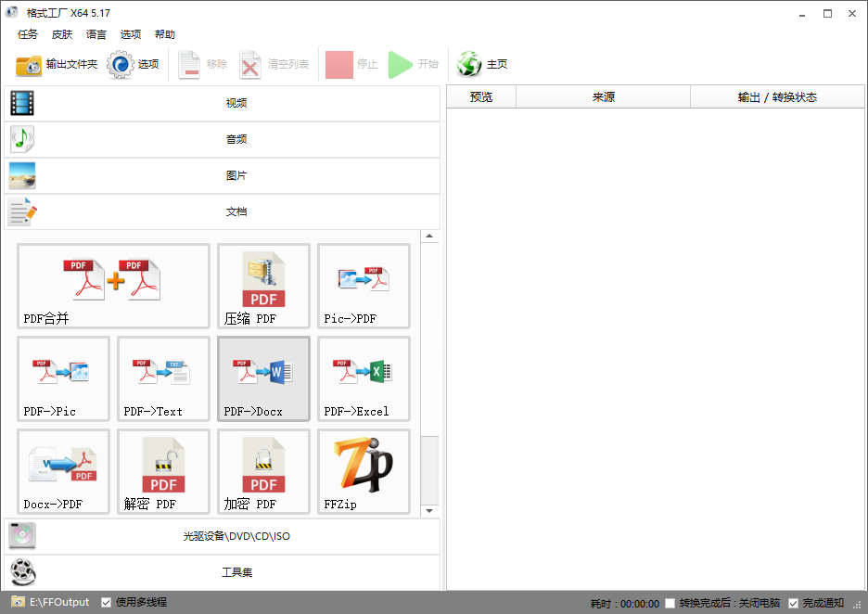Open the PDF->Excel conversion tool
The image size is (868, 614).
(x=364, y=378)
